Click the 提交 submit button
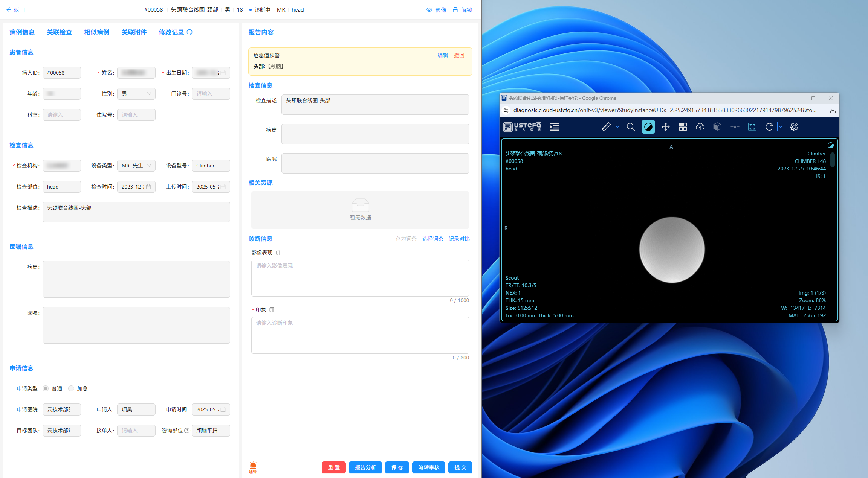Image resolution: width=868 pixels, height=478 pixels. (460, 467)
